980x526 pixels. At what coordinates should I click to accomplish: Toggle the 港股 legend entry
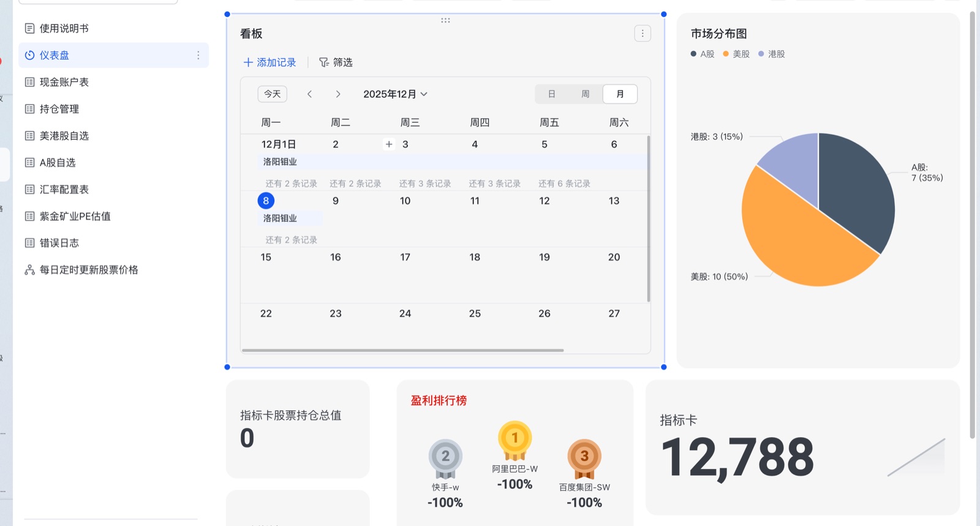click(771, 54)
